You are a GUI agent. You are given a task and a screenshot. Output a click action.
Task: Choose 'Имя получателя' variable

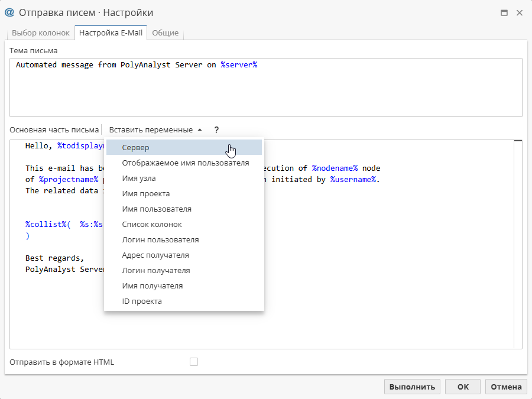coord(184,286)
